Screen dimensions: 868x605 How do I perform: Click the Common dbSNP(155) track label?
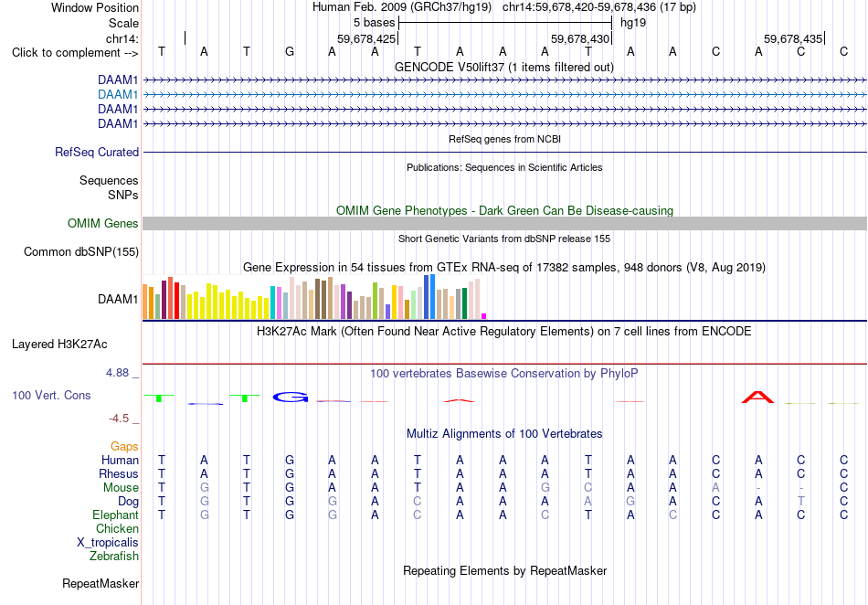(80, 252)
